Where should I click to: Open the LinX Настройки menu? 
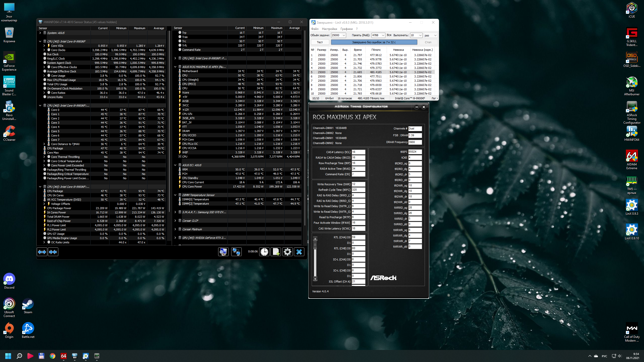[329, 29]
